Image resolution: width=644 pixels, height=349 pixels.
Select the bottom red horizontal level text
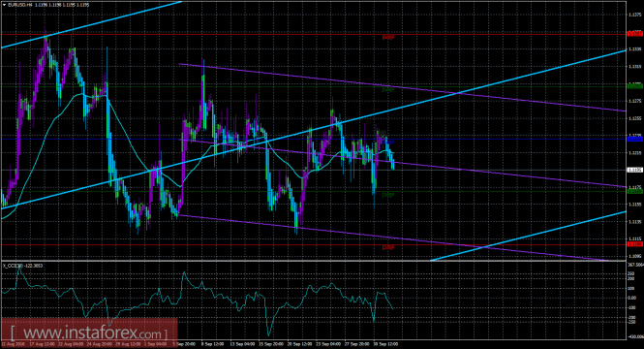coord(388,247)
